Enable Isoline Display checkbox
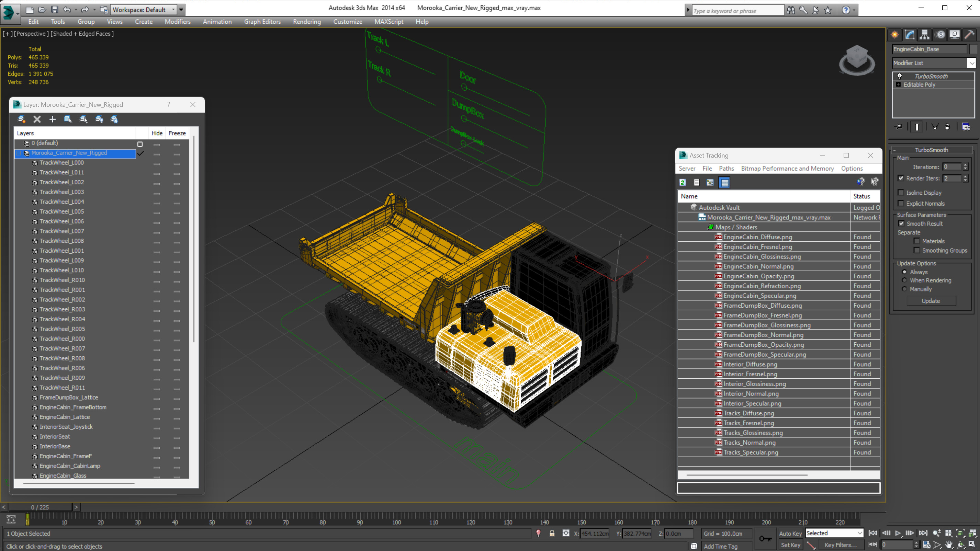 [901, 192]
